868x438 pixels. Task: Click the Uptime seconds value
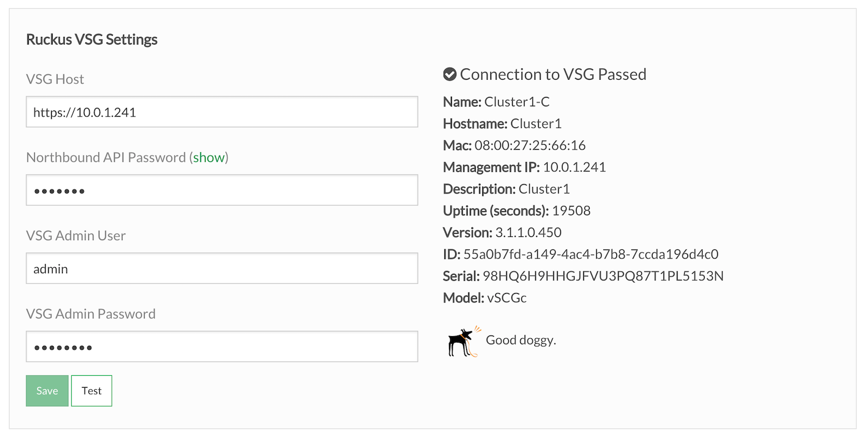(571, 211)
